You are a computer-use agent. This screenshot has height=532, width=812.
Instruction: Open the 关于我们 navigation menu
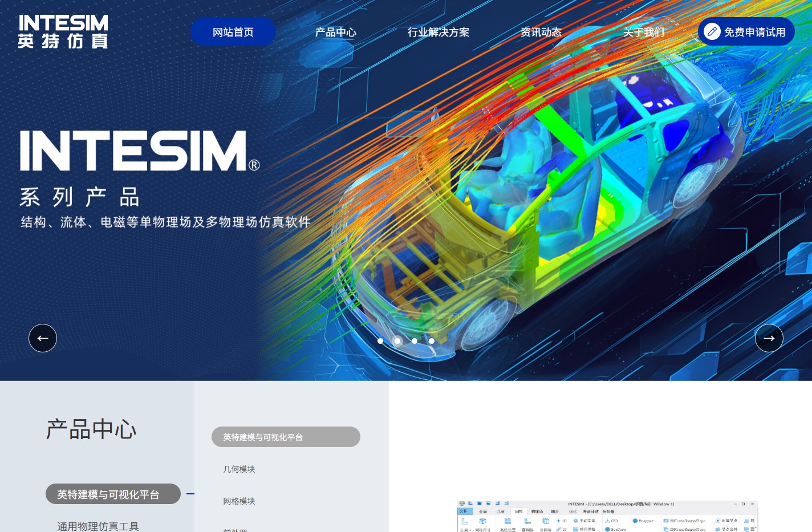644,32
